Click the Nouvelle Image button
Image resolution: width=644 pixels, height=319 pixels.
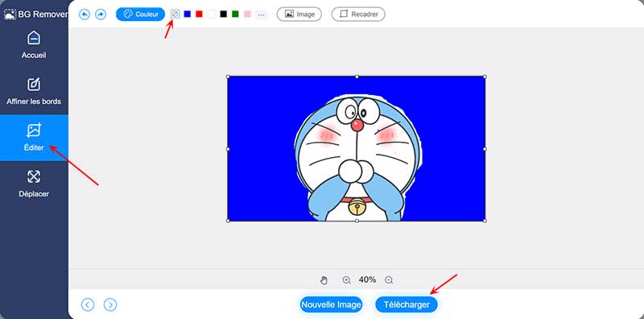(x=331, y=304)
